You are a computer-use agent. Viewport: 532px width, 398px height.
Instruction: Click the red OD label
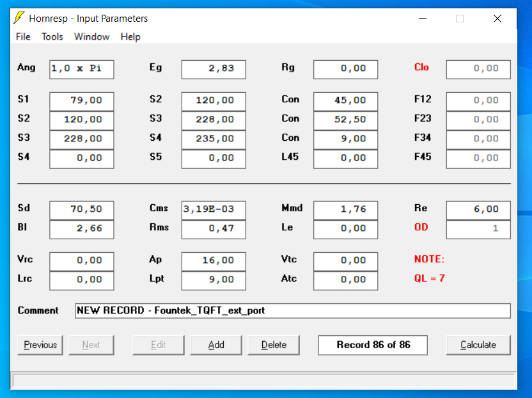[x=421, y=227]
